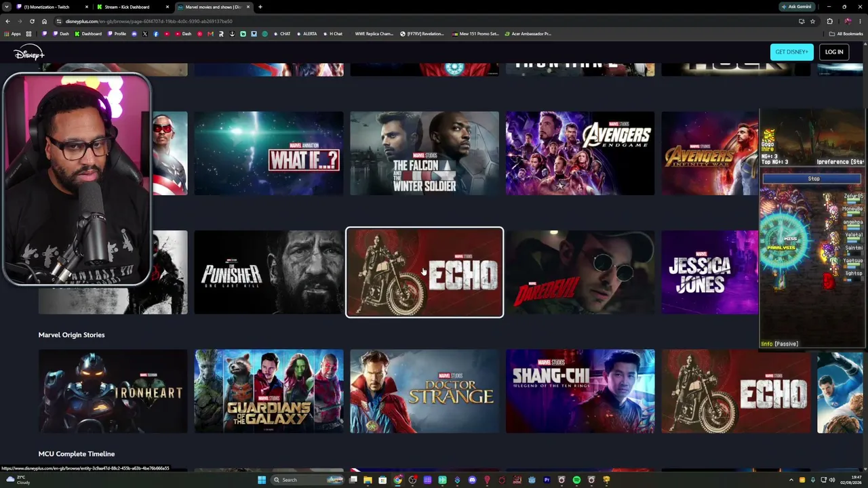Open the Mew 151 Promo Set bookmark

(475, 34)
